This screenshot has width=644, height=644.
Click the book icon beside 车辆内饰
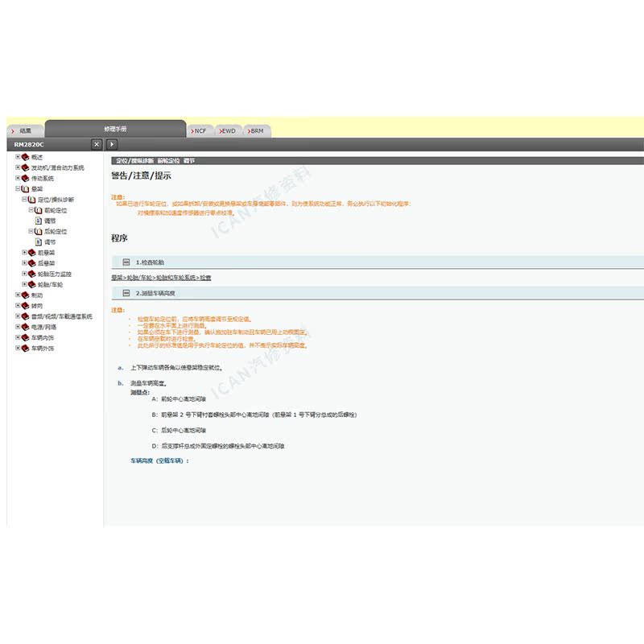click(x=25, y=337)
